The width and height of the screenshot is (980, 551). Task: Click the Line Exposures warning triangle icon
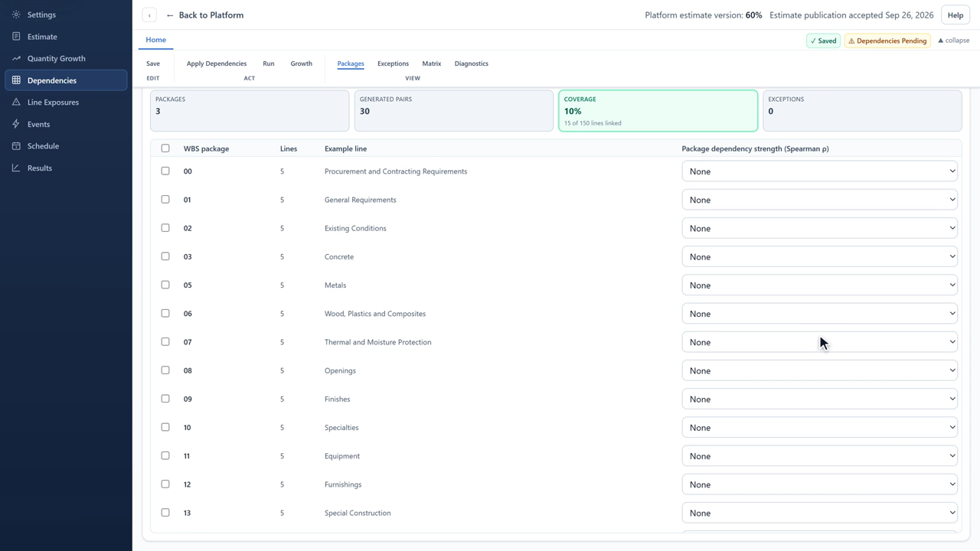click(16, 102)
